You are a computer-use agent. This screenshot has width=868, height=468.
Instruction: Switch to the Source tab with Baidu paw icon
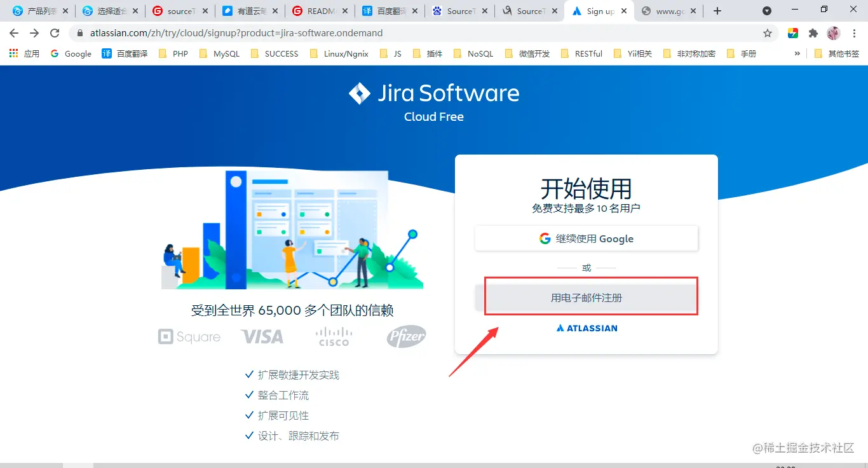(x=459, y=11)
